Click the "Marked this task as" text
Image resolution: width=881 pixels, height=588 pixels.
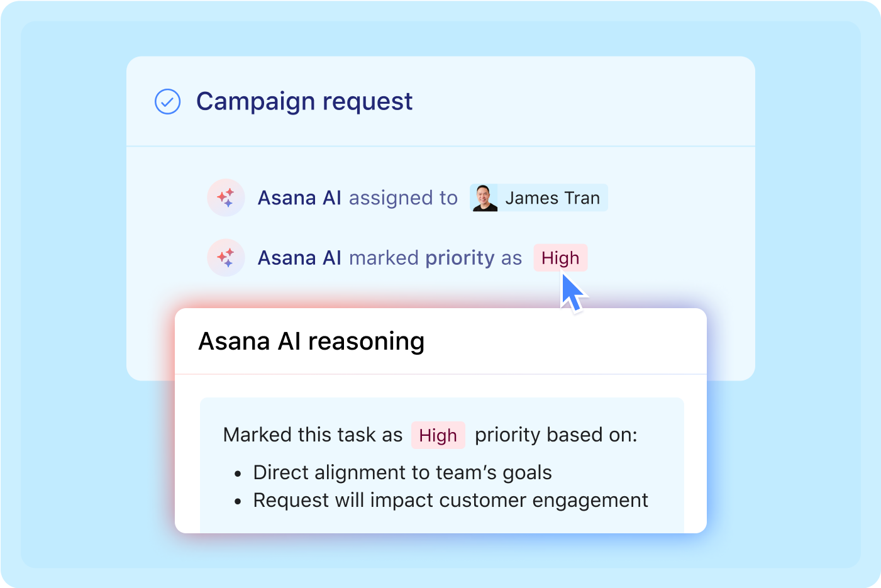pyautogui.click(x=313, y=435)
